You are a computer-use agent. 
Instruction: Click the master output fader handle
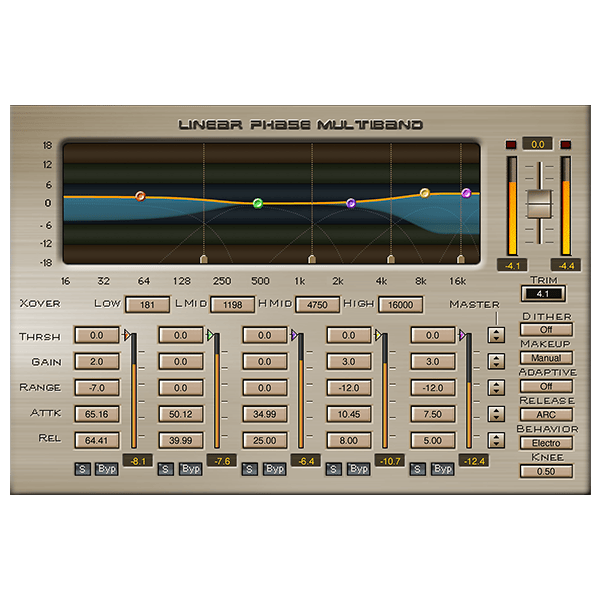[x=539, y=204]
